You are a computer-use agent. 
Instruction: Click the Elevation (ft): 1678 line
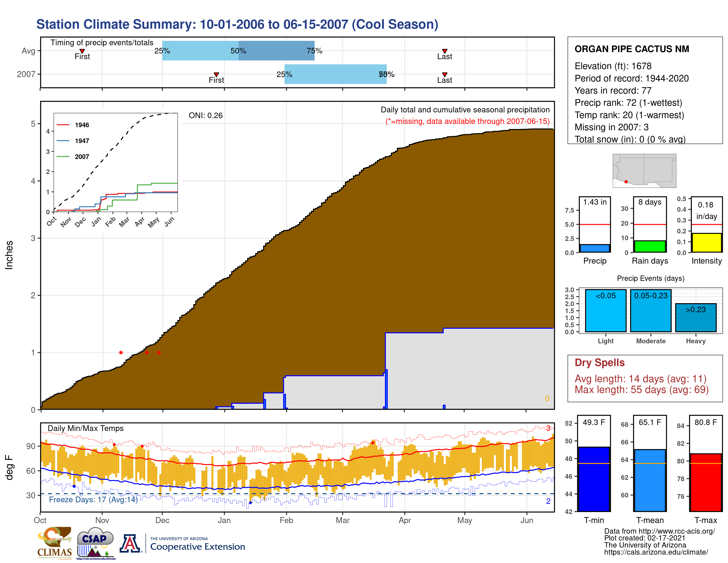(613, 66)
